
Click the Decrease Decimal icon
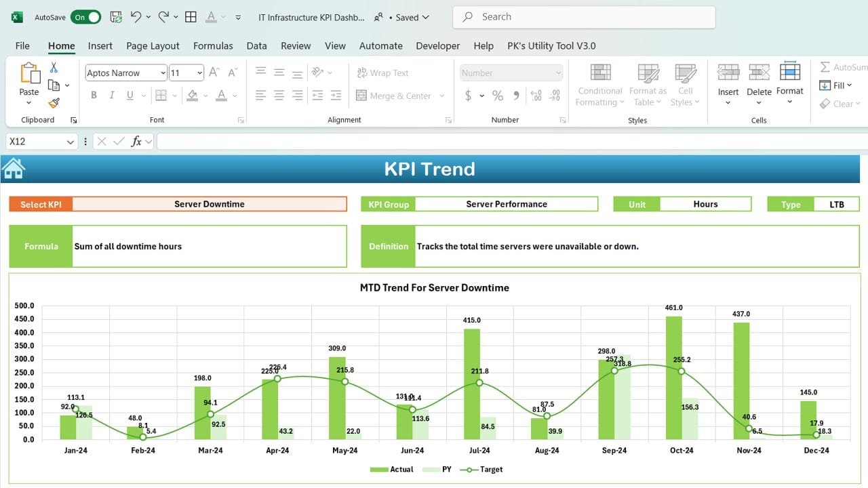[555, 96]
